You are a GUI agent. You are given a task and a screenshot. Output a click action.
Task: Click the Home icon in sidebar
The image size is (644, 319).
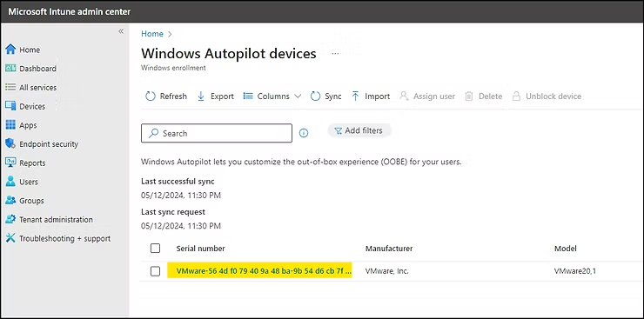[10, 50]
